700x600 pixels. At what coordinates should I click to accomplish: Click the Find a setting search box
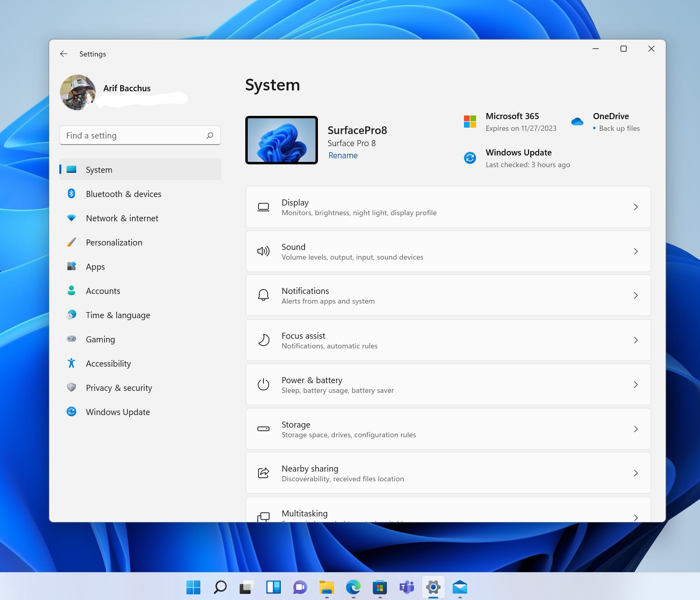pos(140,135)
